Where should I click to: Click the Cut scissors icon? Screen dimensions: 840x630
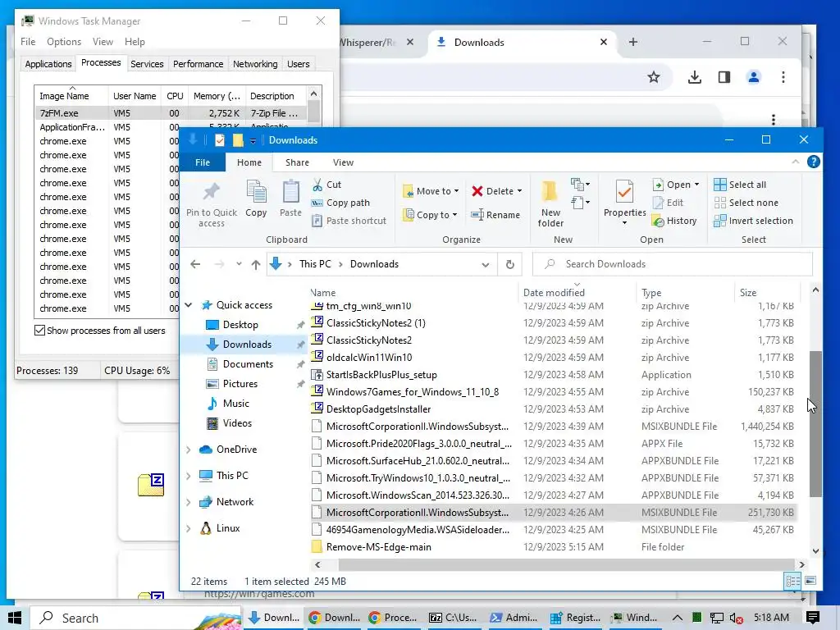click(x=317, y=185)
